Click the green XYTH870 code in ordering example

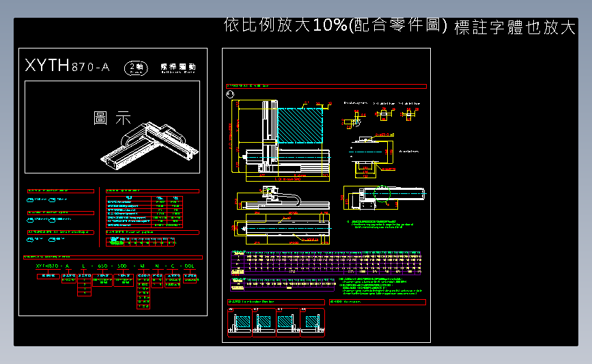pos(47,266)
